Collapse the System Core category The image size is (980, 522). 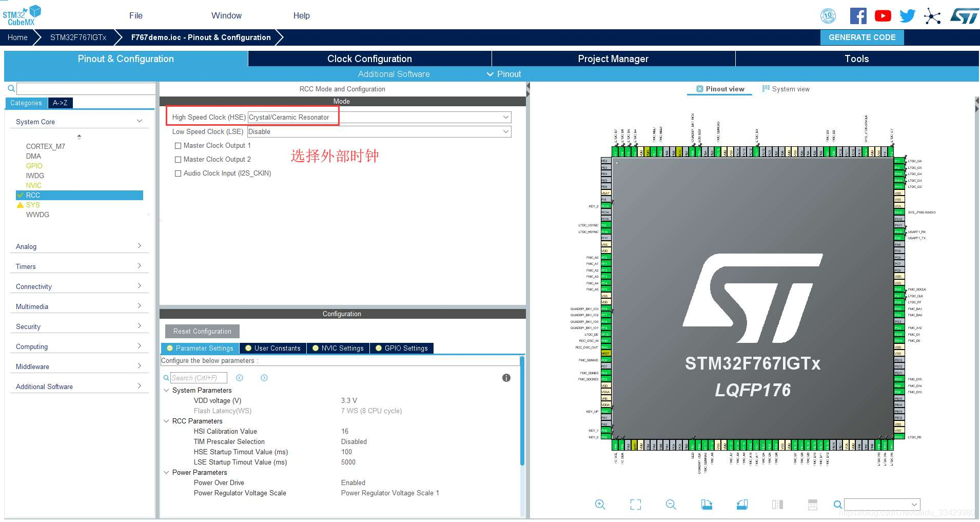click(140, 121)
